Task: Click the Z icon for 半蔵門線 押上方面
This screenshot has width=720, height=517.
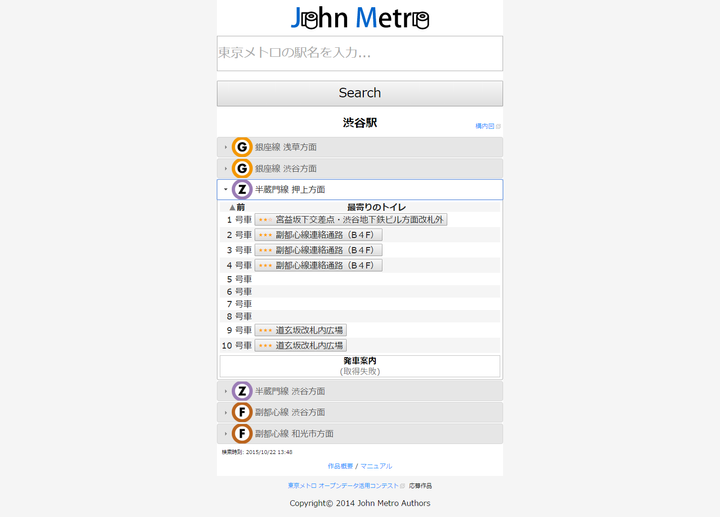Action: tap(242, 190)
